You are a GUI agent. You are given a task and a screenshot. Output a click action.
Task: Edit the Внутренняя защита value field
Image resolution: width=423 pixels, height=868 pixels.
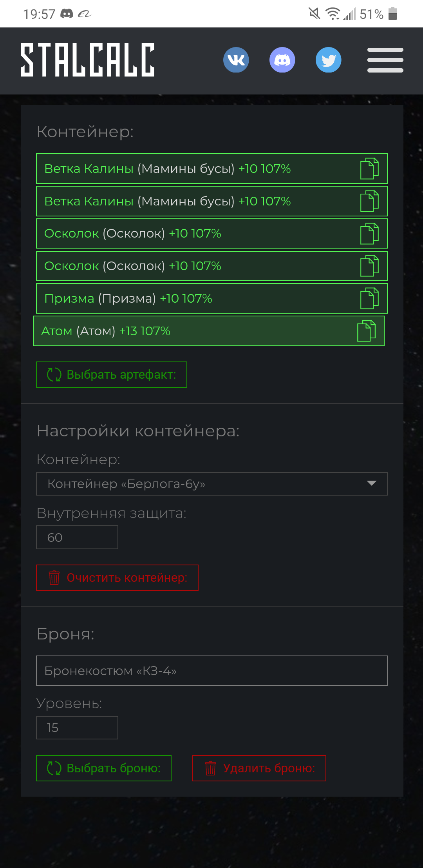coord(77,537)
